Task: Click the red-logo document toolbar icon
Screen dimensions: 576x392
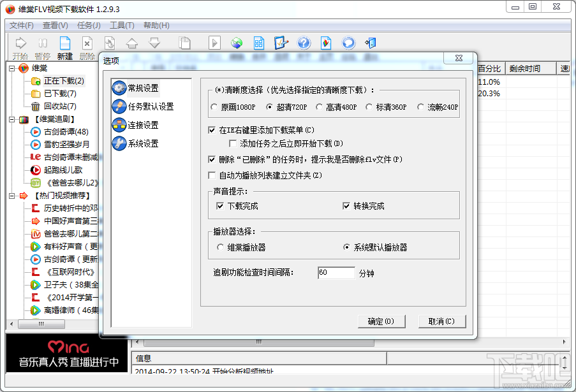Action: [326, 43]
